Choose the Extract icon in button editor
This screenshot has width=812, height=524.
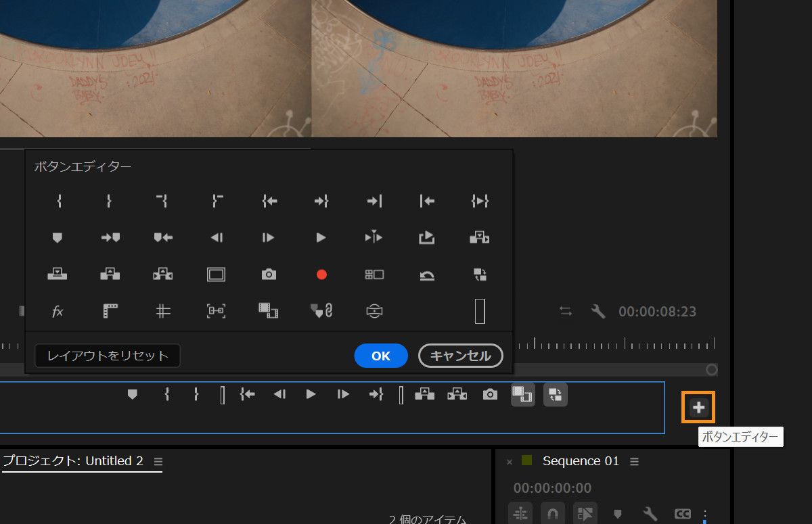tap(163, 274)
